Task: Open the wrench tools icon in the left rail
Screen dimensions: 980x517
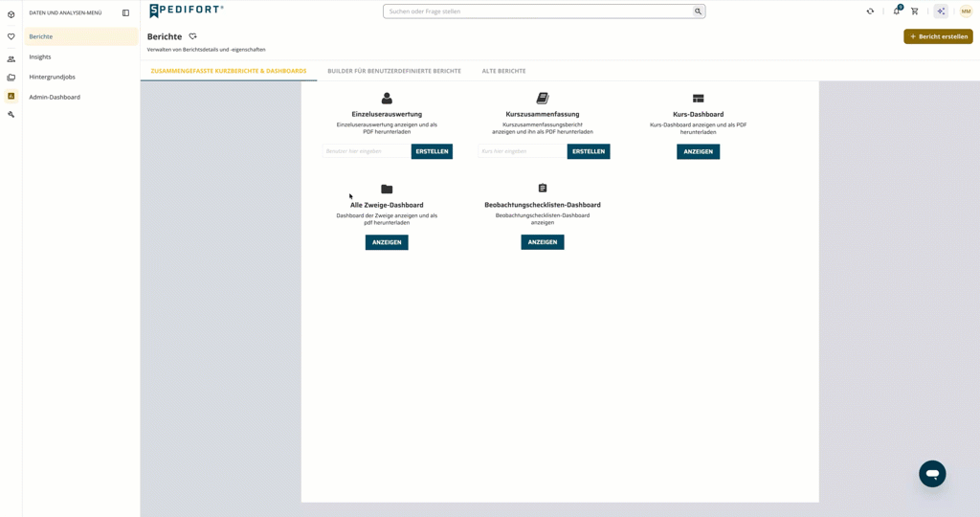Action: pos(11,114)
